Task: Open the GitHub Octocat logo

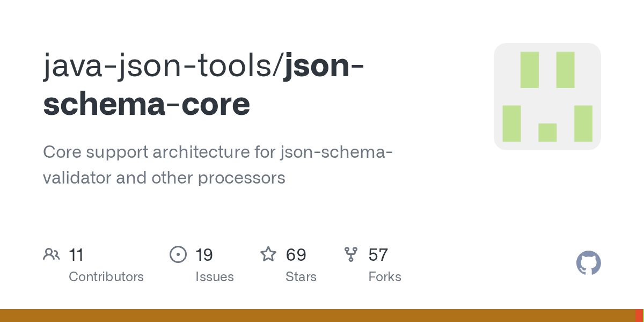Action: pyautogui.click(x=589, y=263)
